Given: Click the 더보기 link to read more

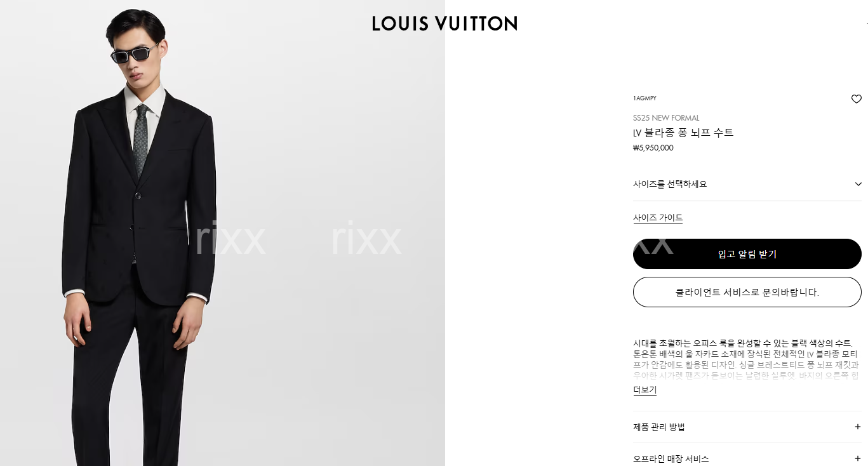Looking at the screenshot, I should [644, 390].
